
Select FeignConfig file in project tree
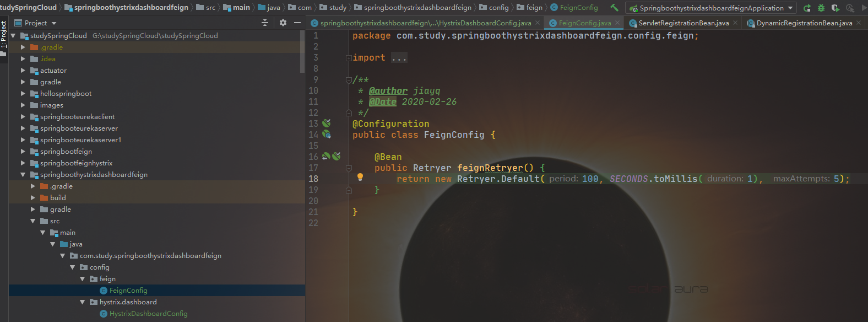point(157,291)
